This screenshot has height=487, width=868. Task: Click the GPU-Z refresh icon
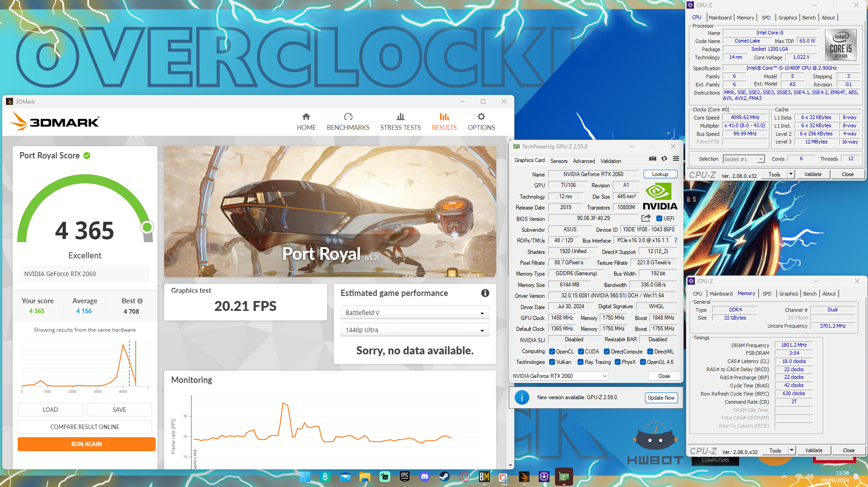[664, 158]
